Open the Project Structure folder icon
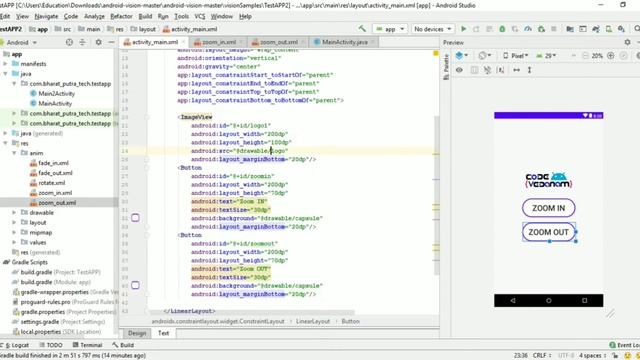Screen dimensions: 640x360 570,29
